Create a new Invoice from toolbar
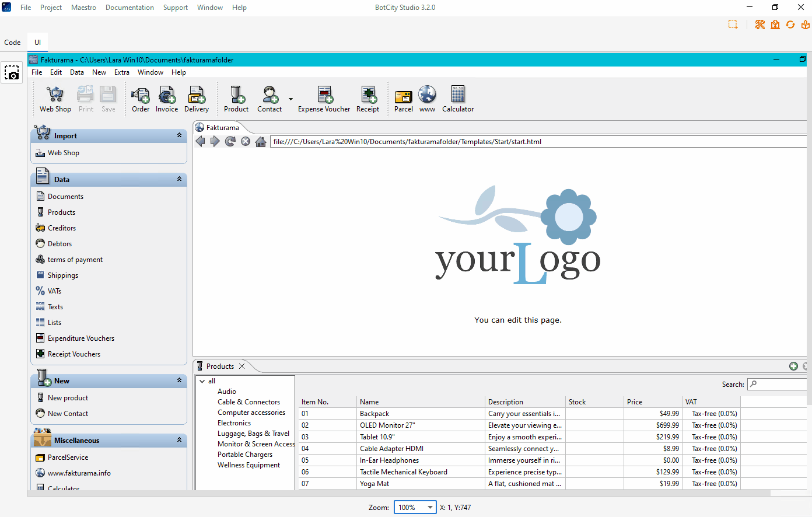Screen dimensions: 812x517 (x=167, y=99)
